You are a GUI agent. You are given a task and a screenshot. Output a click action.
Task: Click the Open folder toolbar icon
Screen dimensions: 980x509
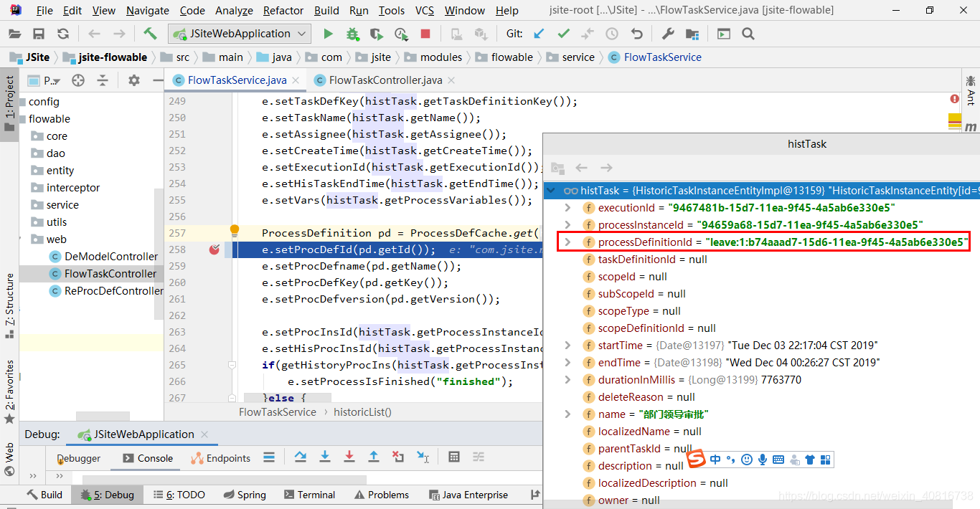pyautogui.click(x=15, y=34)
